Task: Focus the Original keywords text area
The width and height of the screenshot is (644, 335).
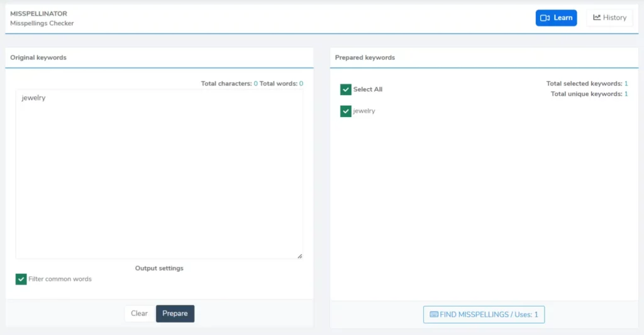Action: 159,176
